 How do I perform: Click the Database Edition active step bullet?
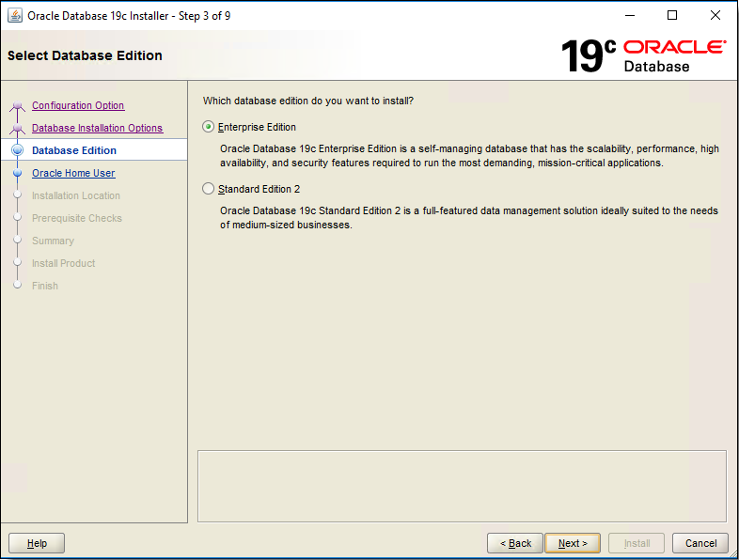tap(18, 150)
